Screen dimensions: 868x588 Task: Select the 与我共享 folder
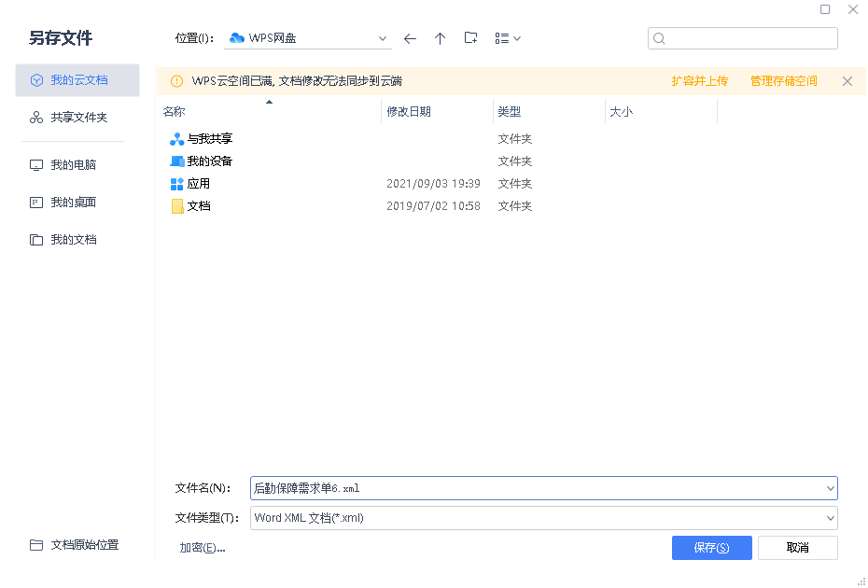(x=209, y=139)
